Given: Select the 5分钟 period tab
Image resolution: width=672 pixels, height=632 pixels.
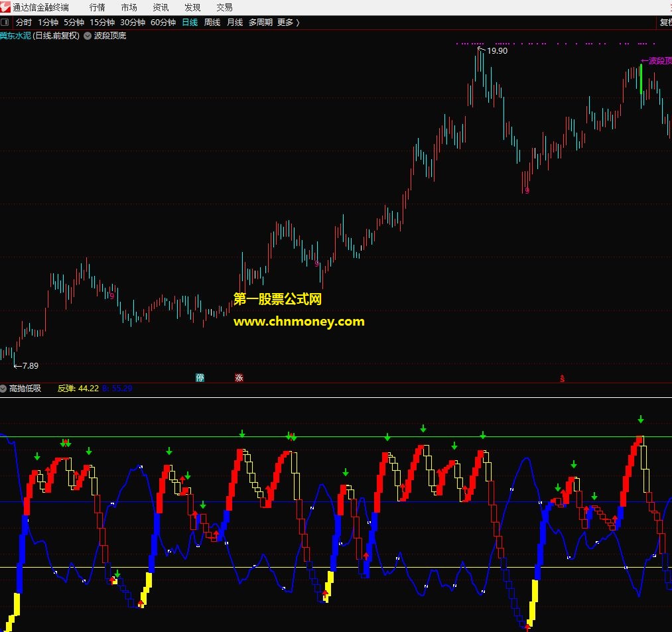Looking at the screenshot, I should 74,23.
